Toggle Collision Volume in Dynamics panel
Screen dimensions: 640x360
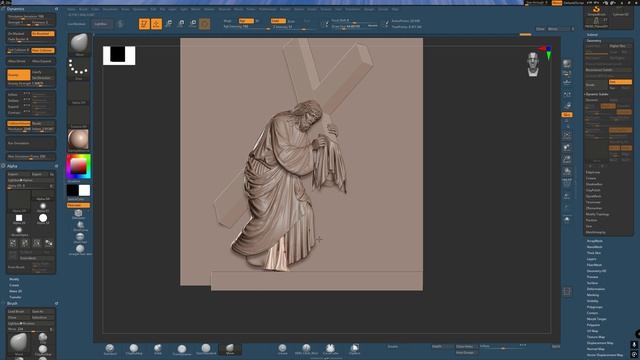point(19,123)
